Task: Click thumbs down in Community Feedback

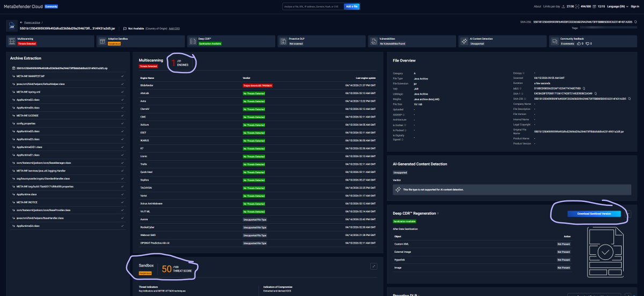Action: [x=587, y=43]
